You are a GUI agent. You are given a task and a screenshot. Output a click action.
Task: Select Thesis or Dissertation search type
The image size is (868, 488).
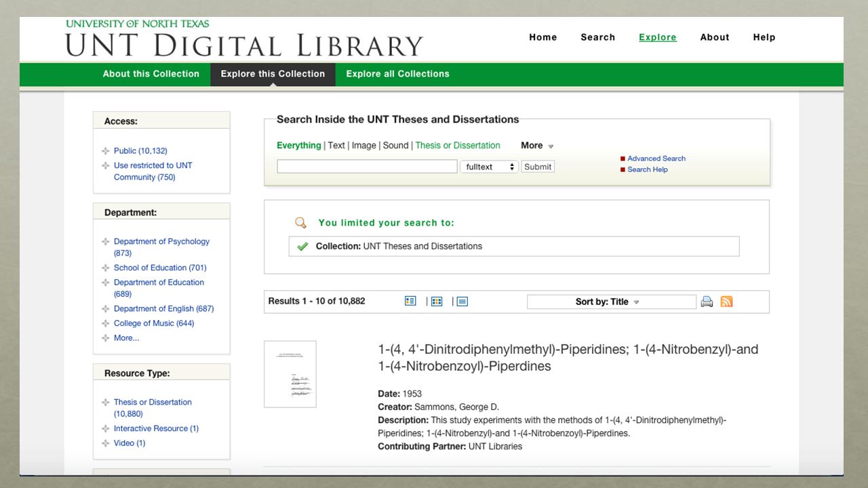click(458, 146)
